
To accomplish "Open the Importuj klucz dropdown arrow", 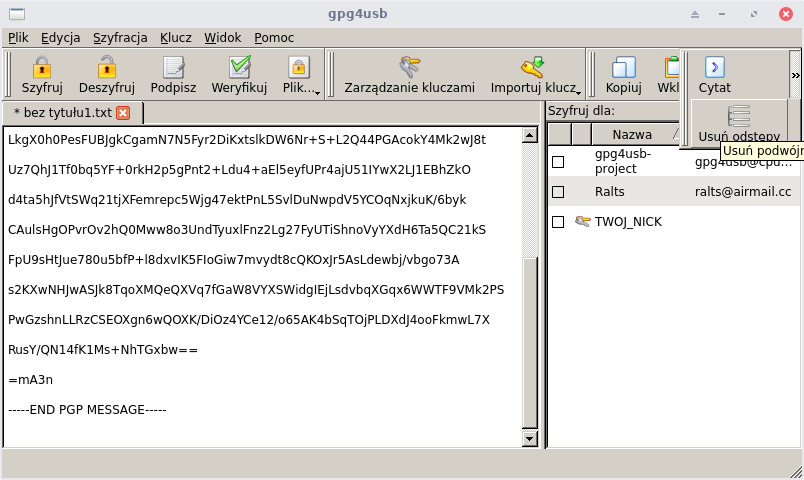I will tap(578, 93).
